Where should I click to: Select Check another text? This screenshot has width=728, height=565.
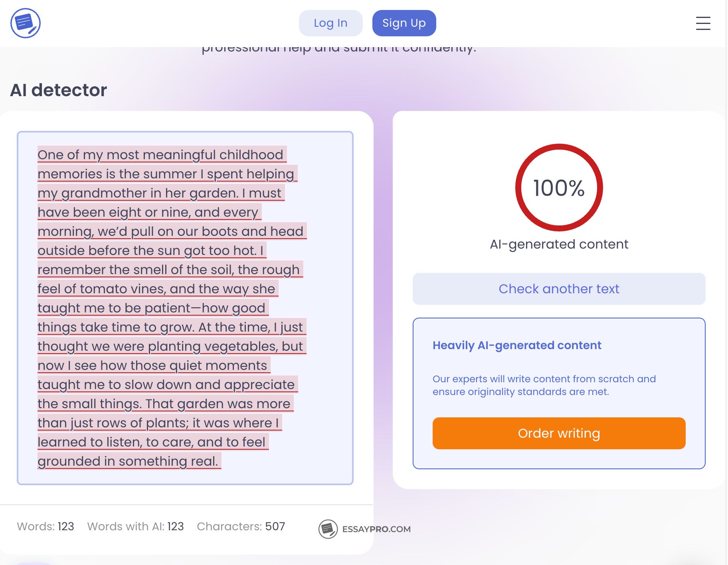point(558,288)
